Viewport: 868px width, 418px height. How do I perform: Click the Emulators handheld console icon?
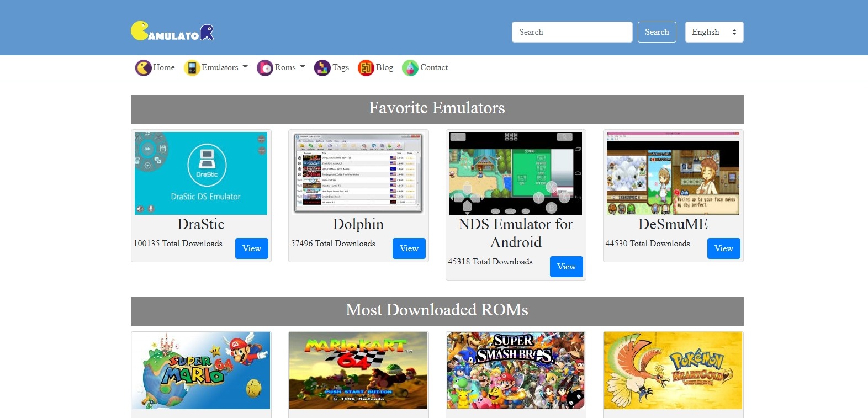coord(192,68)
